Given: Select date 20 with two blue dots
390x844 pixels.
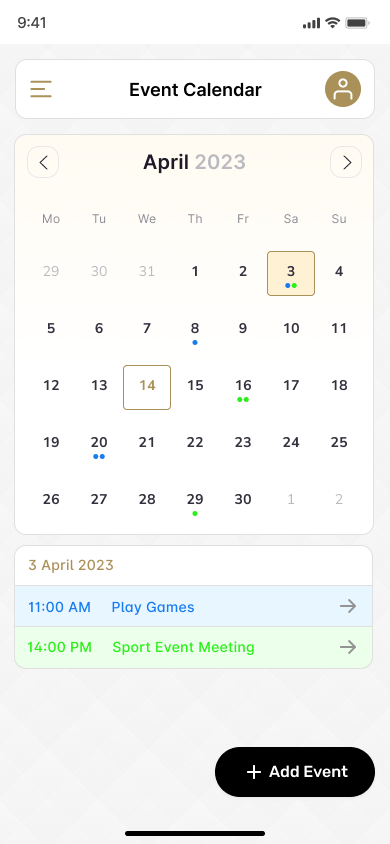Looking at the screenshot, I should [x=99, y=446].
